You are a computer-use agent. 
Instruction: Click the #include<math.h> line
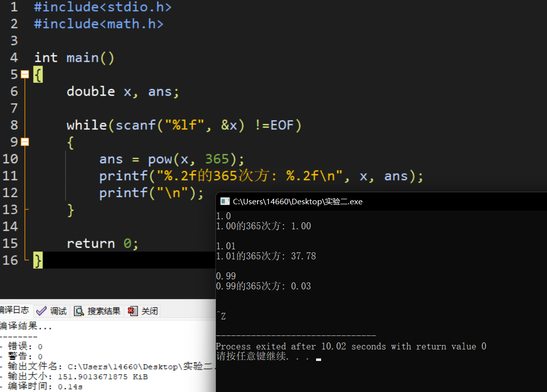point(98,24)
